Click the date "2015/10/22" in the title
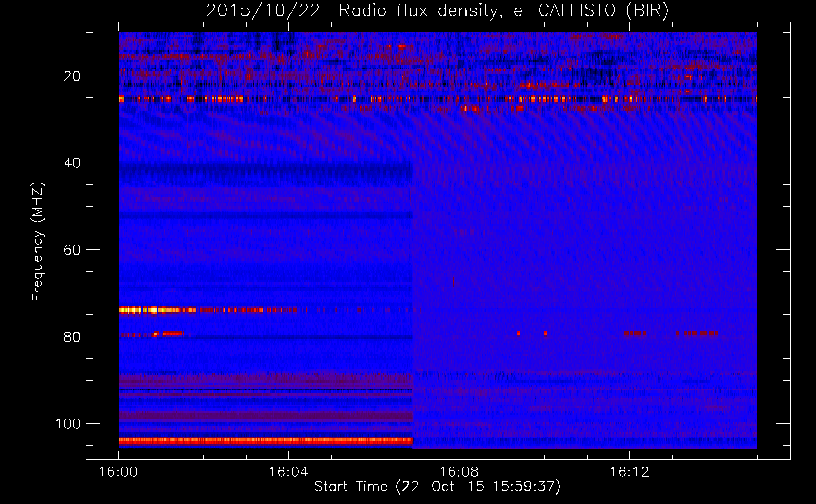This screenshot has width=816, height=504. pyautogui.click(x=263, y=11)
